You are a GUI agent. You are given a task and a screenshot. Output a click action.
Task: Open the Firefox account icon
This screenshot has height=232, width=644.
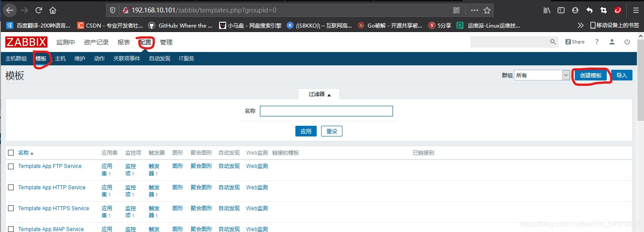pos(575,10)
